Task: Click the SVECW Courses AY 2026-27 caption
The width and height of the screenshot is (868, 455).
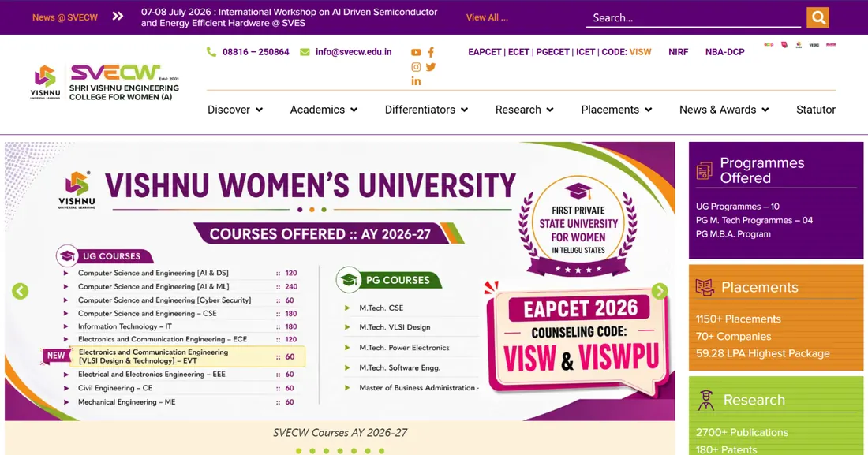Action: [340, 433]
